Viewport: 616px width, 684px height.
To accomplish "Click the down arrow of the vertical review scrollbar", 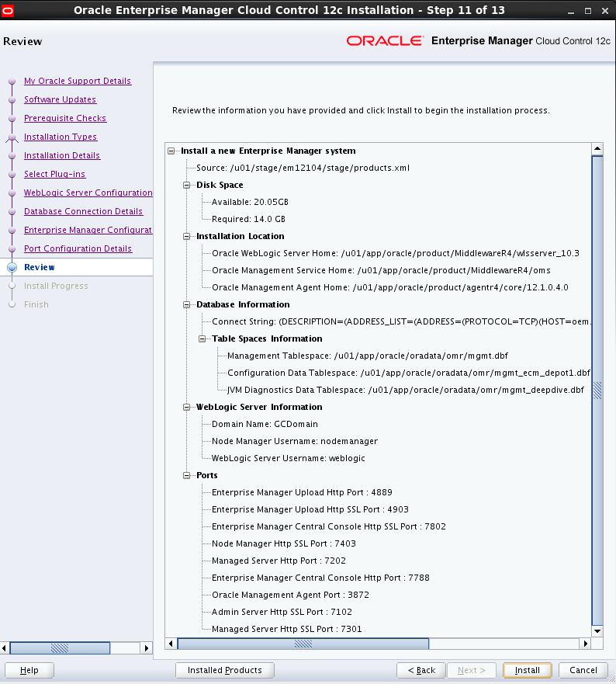I will coord(597,631).
